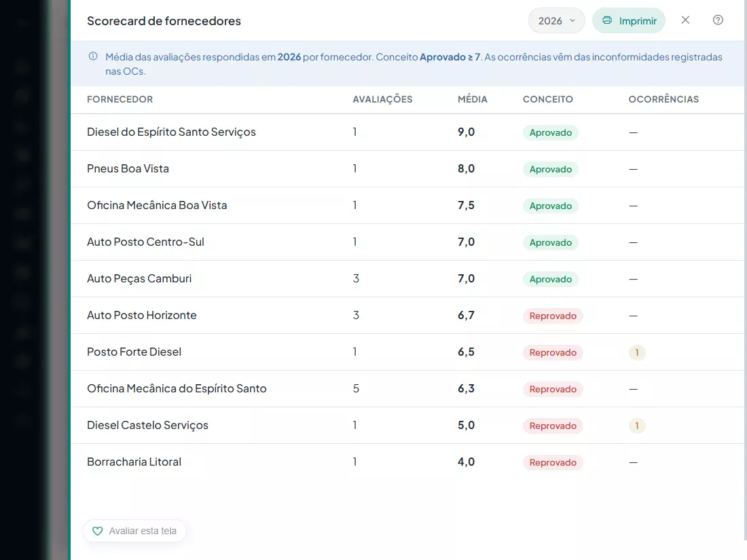Click the info icon in the banner
This screenshot has width=747, height=560.
(x=94, y=56)
